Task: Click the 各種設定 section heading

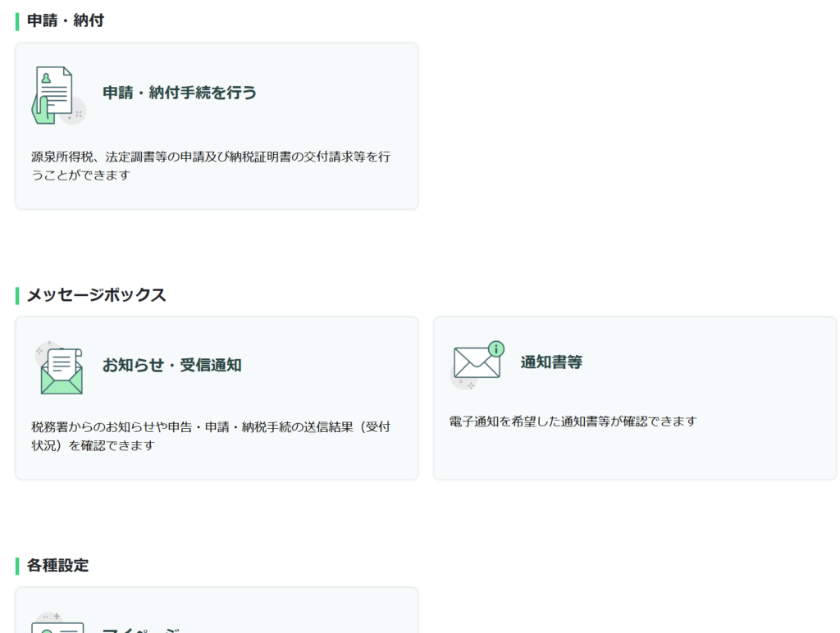Action: (57, 566)
